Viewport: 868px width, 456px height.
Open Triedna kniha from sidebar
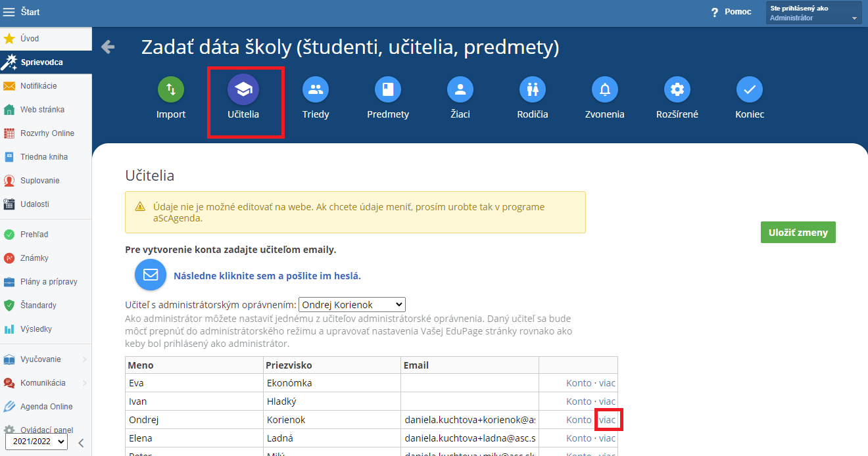click(x=46, y=157)
